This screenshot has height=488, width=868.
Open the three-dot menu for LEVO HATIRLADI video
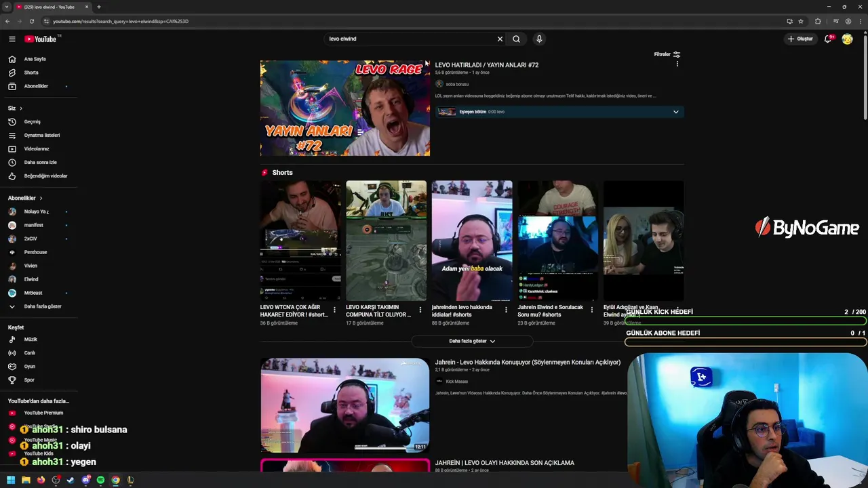(x=677, y=64)
